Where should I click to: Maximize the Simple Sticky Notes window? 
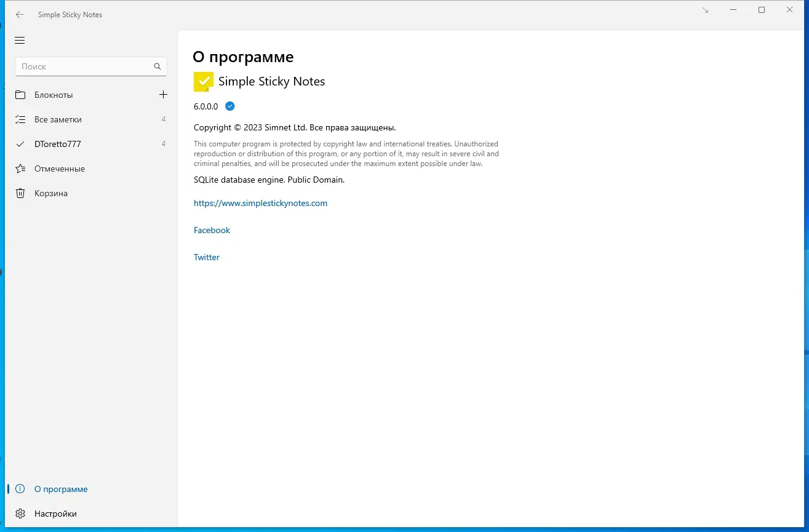click(762, 10)
